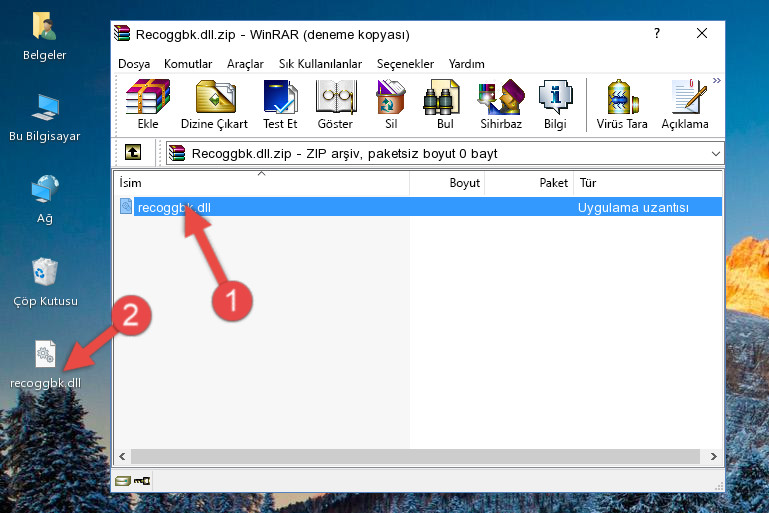Close the WinRAR window
This screenshot has height=513, width=769.
coord(702,33)
